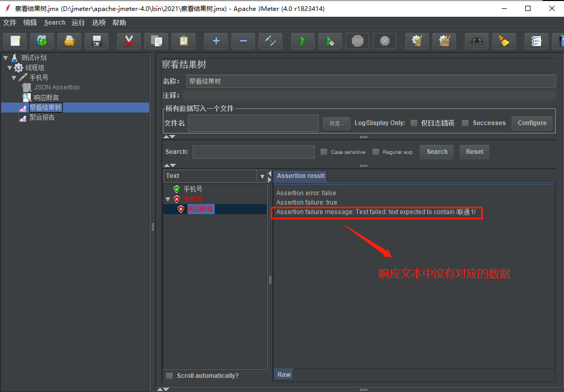
Task: Click the green shield of passed 手机号
Action: (176, 189)
